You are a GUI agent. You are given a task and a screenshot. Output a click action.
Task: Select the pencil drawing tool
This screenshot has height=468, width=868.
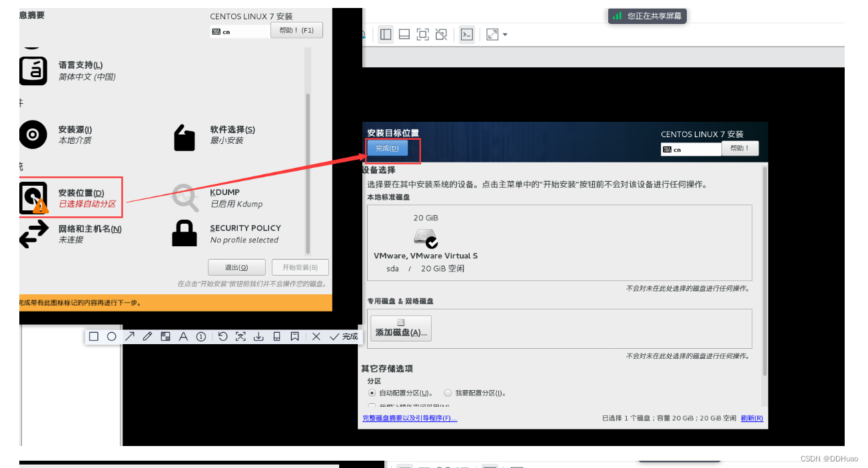[148, 337]
